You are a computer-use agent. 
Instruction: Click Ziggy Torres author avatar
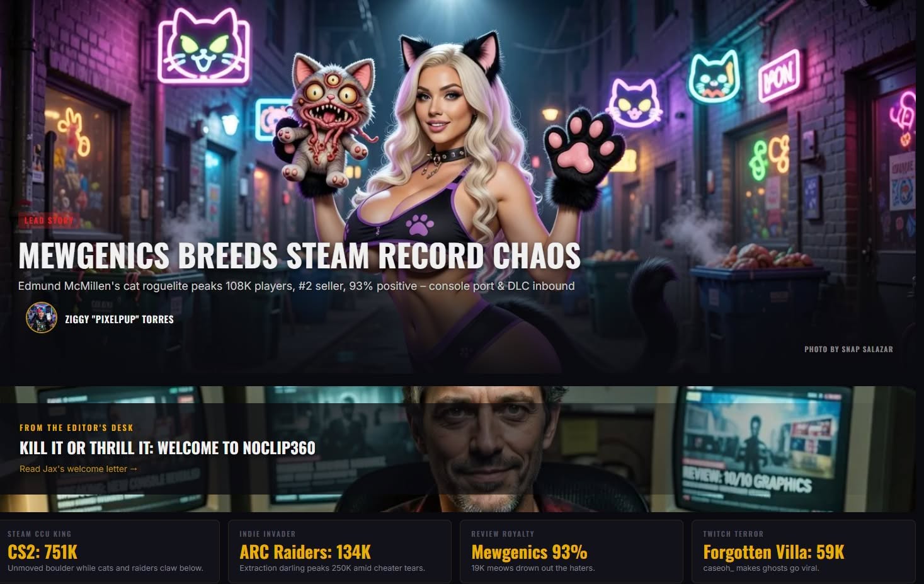tap(42, 318)
